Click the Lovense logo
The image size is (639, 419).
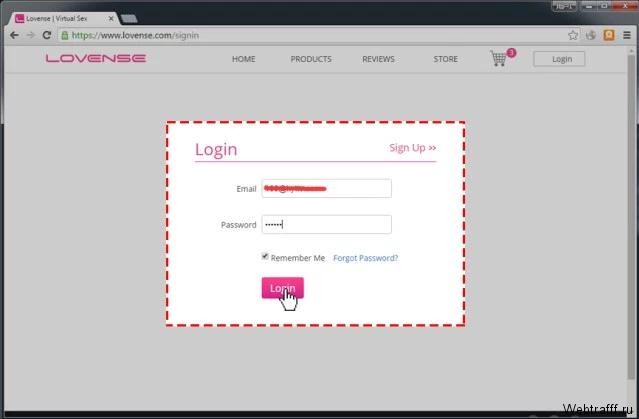[96, 58]
